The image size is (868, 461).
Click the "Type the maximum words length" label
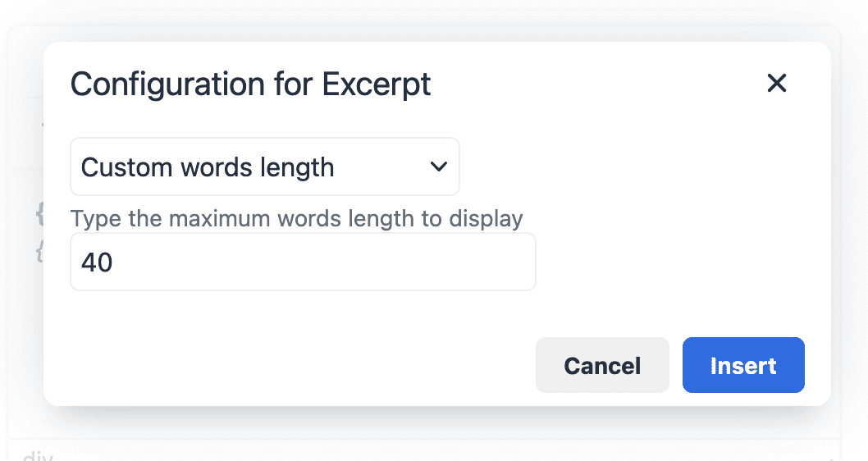tap(296, 219)
